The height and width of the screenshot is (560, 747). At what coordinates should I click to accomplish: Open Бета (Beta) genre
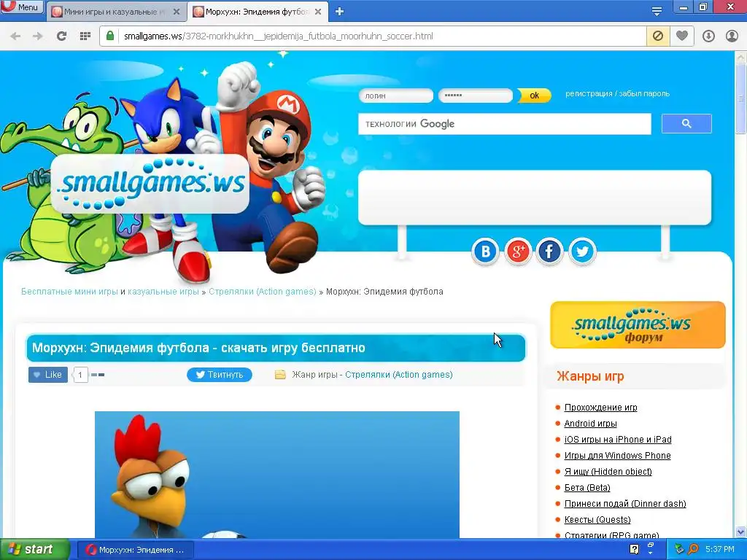pos(587,488)
